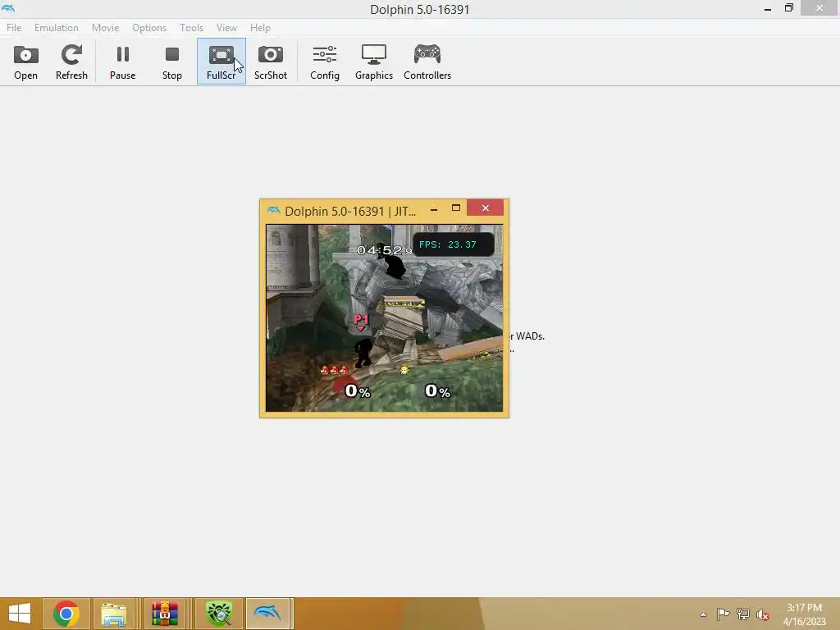Click the P1 player indicator in game

(x=361, y=322)
